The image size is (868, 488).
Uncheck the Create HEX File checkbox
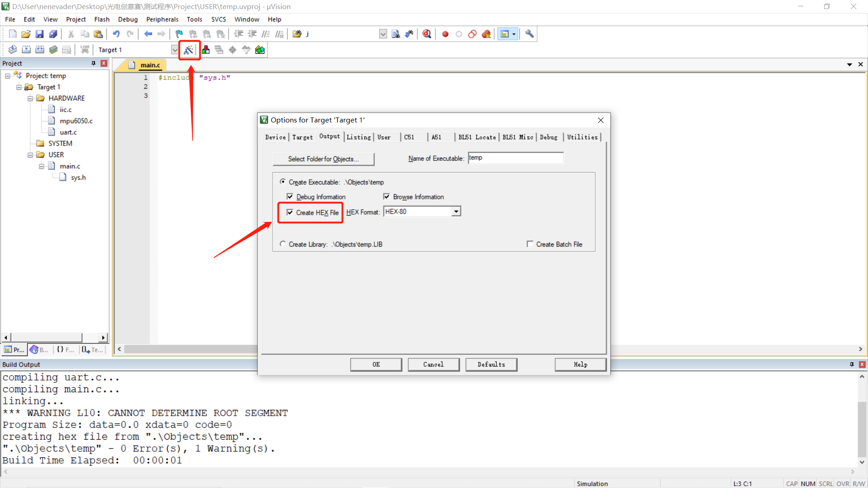290,212
